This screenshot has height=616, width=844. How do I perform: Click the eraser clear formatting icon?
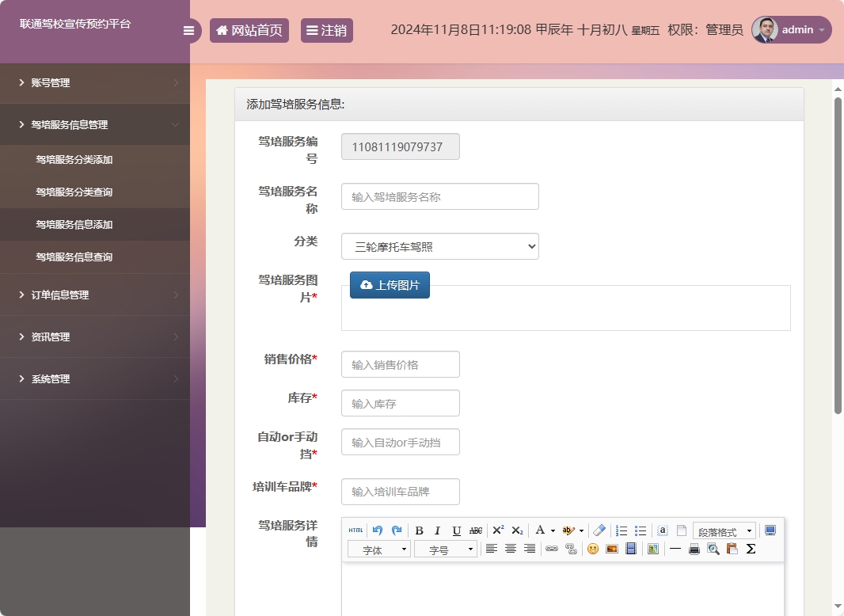599,530
